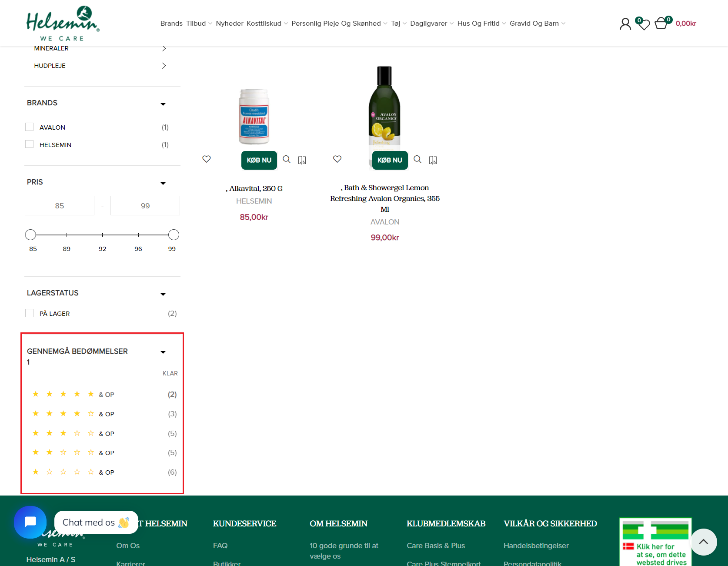Open the Kosttilskud dropdown menu

[267, 23]
